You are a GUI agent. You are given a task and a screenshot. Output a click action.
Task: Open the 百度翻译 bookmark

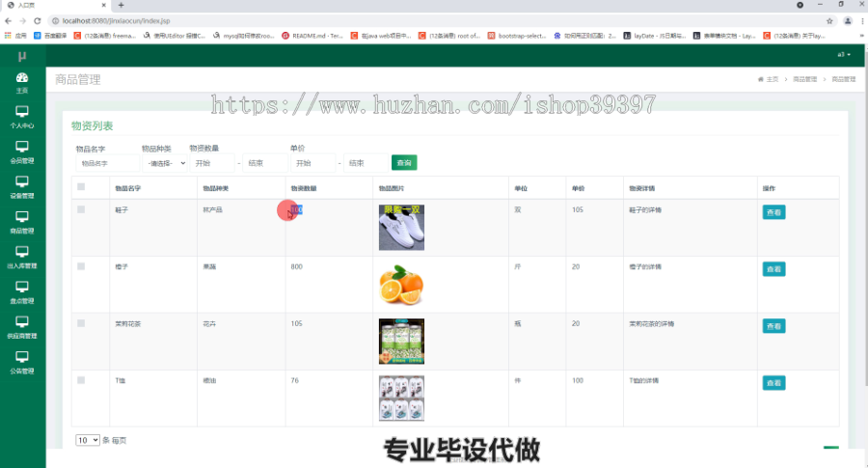[x=50, y=36]
